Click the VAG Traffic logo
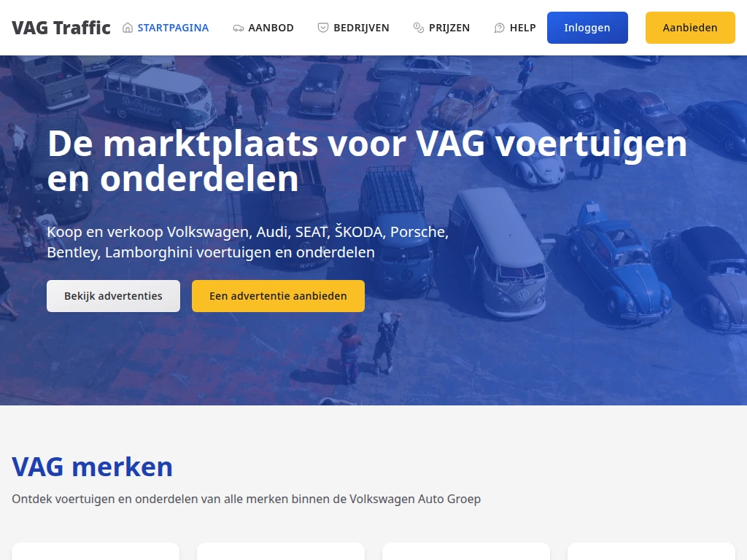747x560 pixels. click(61, 28)
